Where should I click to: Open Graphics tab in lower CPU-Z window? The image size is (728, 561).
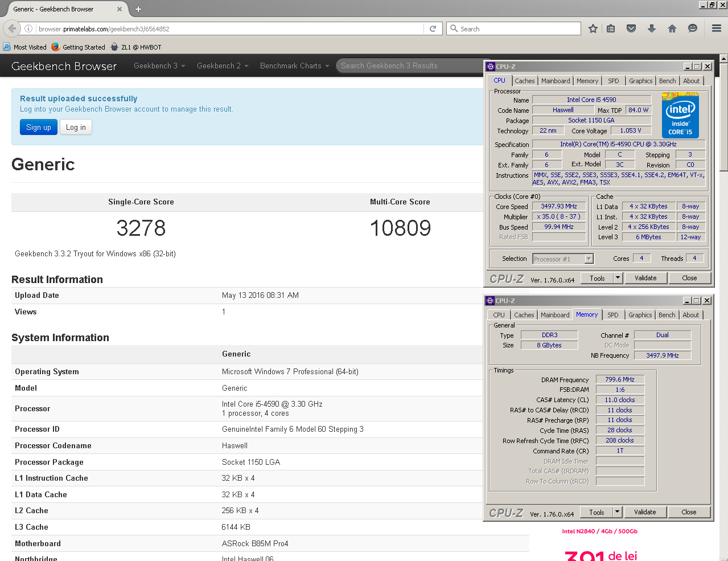click(x=640, y=315)
